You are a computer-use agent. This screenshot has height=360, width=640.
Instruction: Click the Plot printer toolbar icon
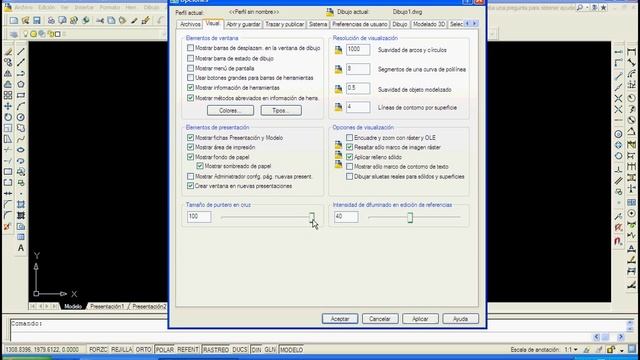[51, 20]
